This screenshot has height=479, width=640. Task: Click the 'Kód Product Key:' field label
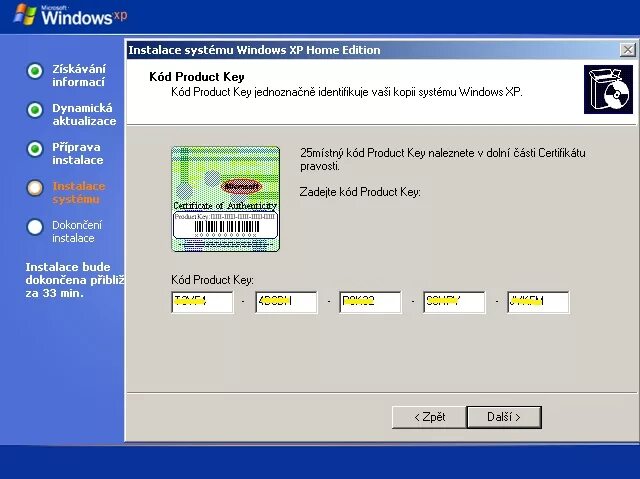click(x=212, y=280)
